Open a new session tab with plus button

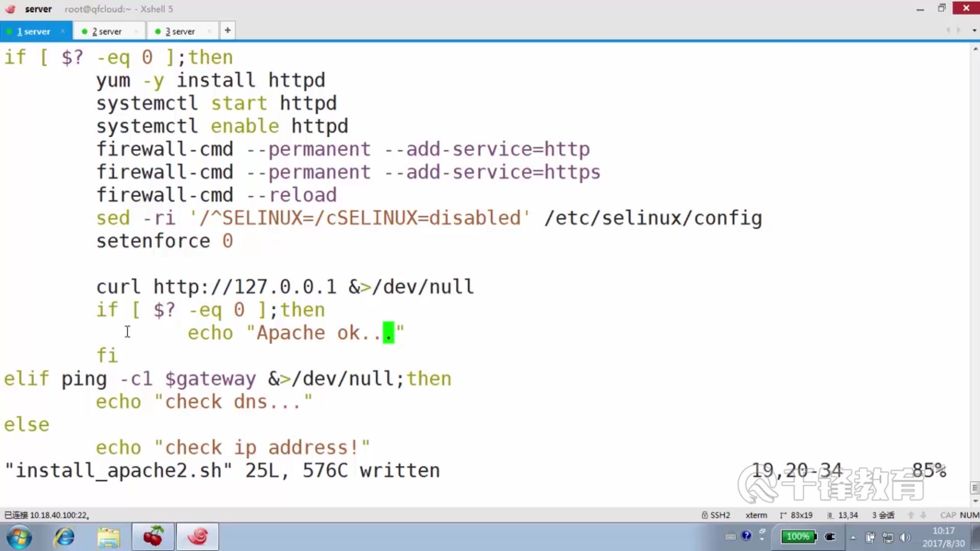pos(228,31)
